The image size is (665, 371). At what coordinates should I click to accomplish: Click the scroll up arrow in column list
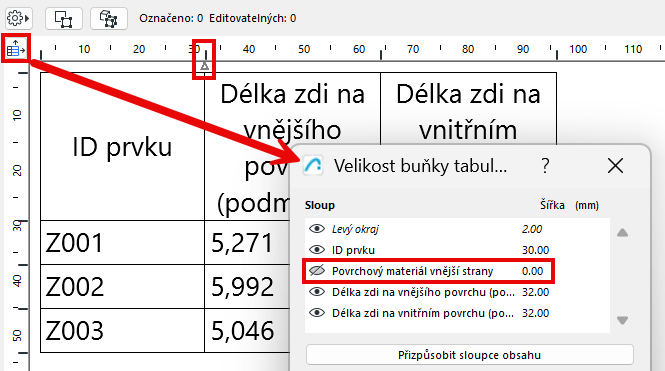click(622, 233)
